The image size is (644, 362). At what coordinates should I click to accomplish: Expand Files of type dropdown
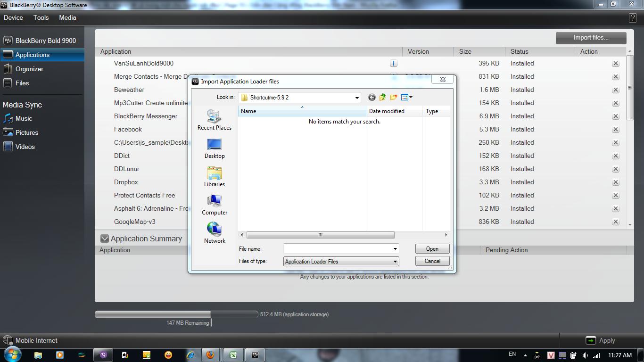point(395,262)
